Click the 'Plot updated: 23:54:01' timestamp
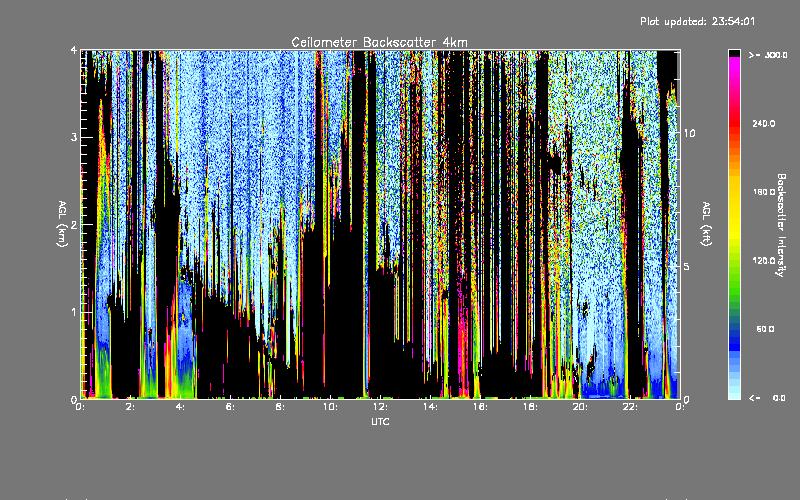The height and width of the screenshot is (500, 800). (x=697, y=21)
